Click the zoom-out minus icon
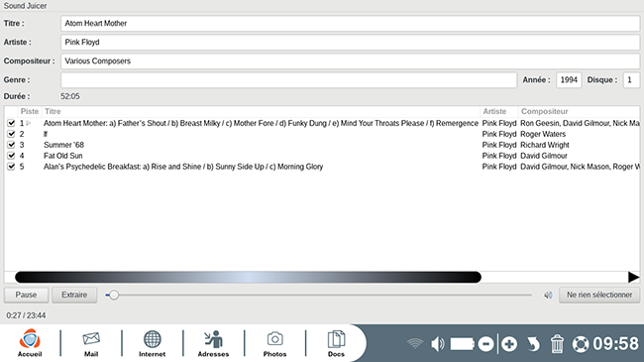Viewport: 644px width, 362px height. click(x=485, y=344)
